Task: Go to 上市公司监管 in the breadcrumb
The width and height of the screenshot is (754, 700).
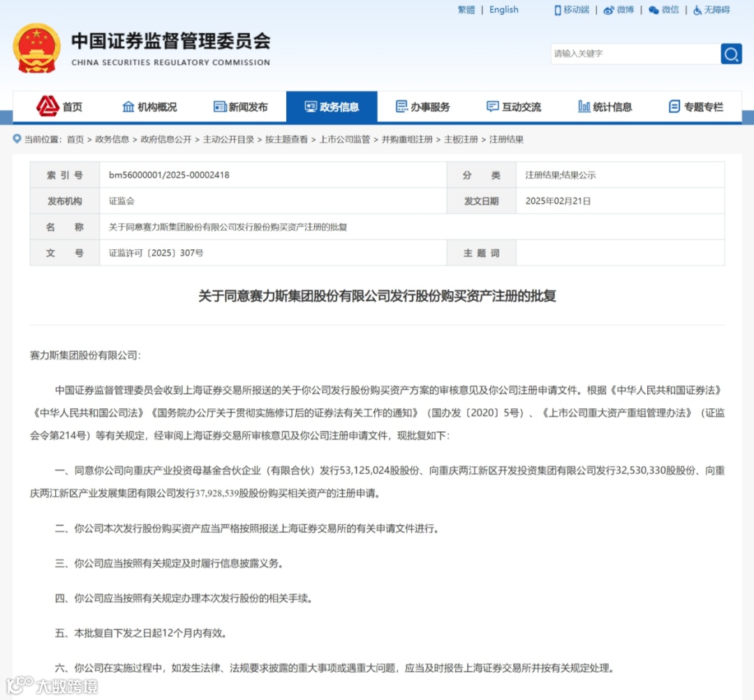Action: click(x=345, y=140)
